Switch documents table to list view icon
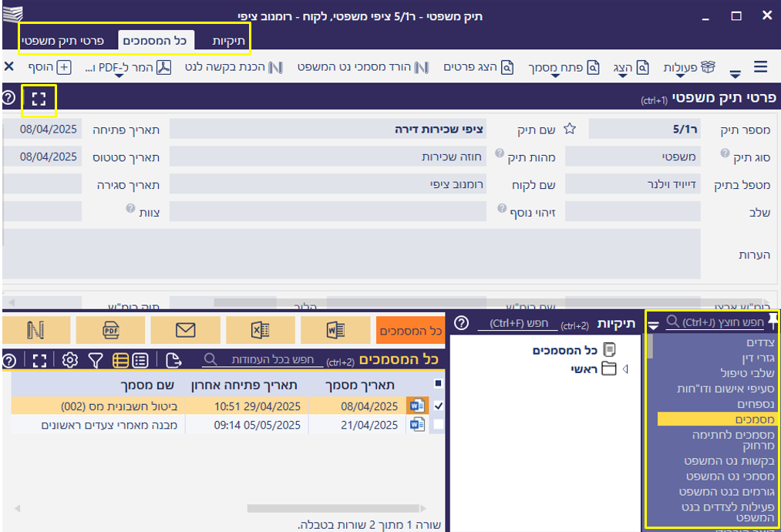 140,359
